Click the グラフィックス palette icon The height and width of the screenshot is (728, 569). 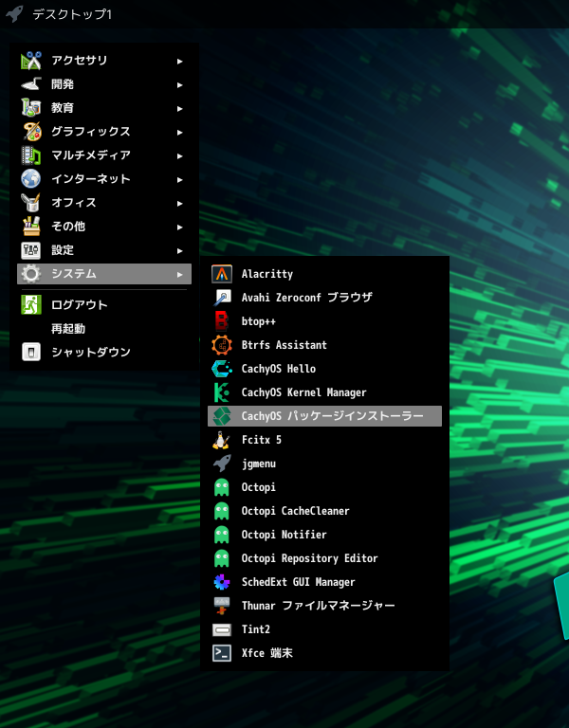click(x=31, y=132)
